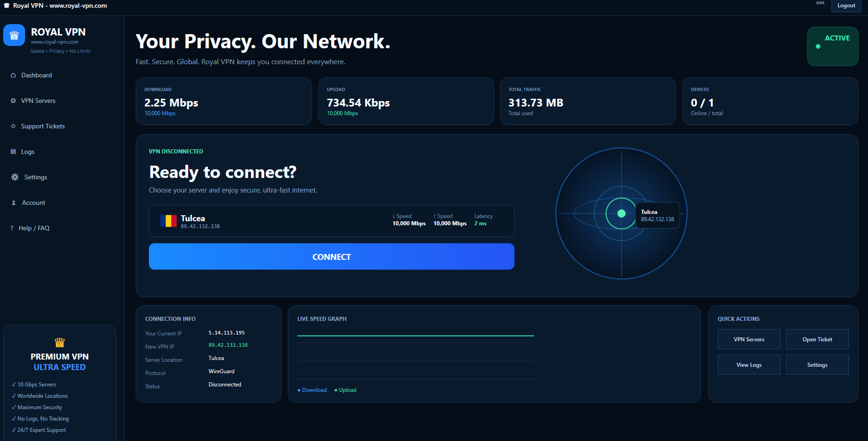Click the green line in Live Speed Graph

pos(415,336)
